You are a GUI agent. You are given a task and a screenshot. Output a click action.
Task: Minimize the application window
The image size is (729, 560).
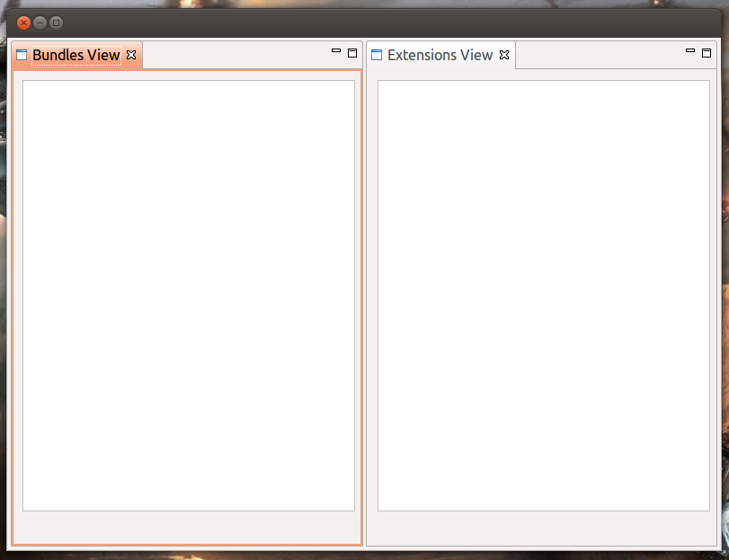click(40, 22)
